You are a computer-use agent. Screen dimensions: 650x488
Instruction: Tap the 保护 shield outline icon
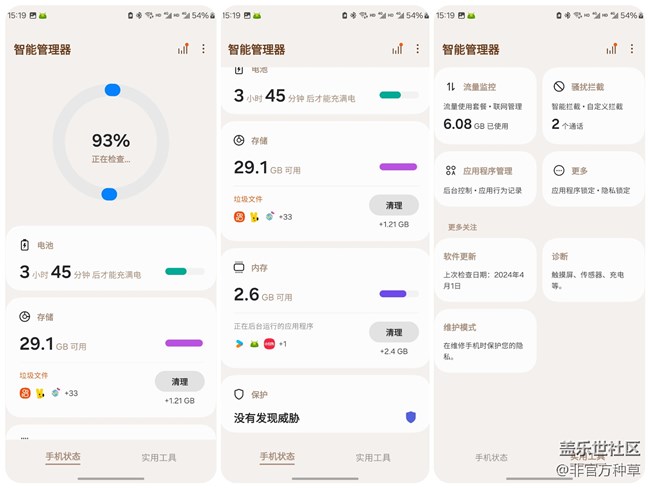(239, 395)
